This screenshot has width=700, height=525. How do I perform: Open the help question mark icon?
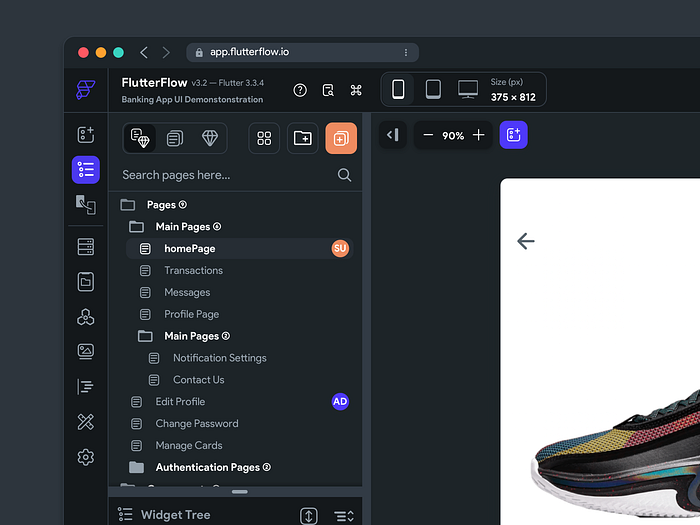(300, 90)
